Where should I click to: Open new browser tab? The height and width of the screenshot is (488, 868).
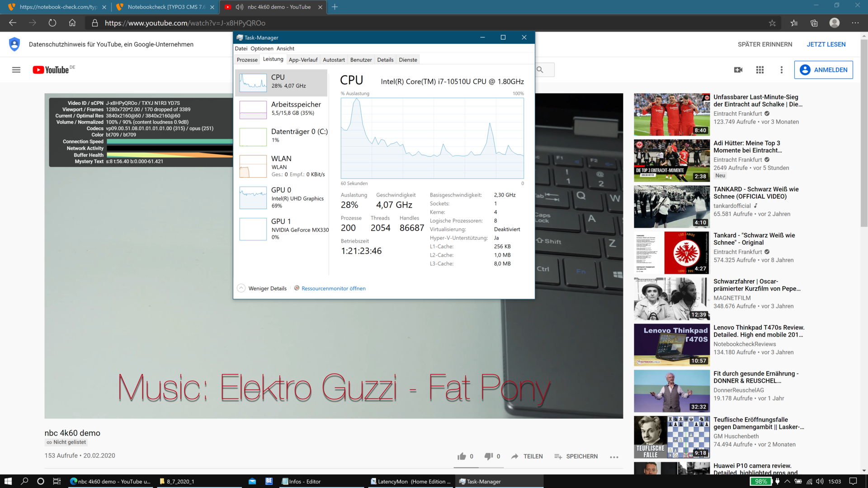point(335,7)
